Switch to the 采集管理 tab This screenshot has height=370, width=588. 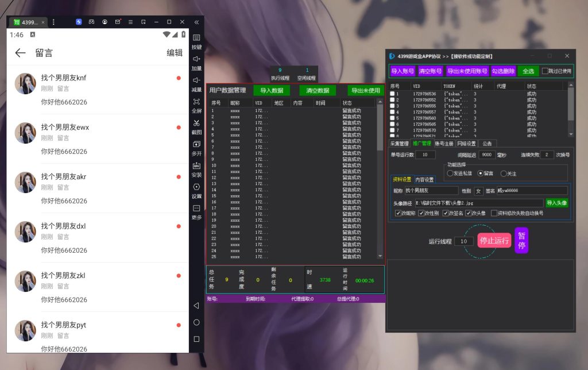coord(400,144)
